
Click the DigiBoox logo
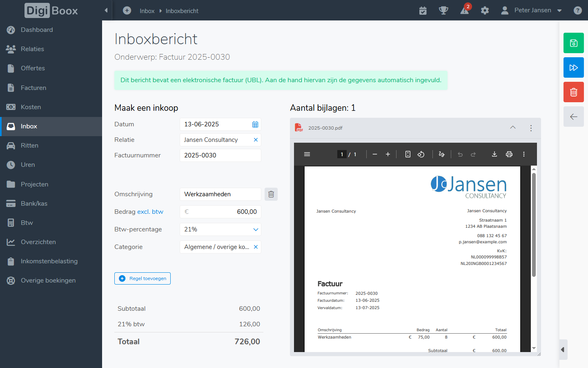click(x=51, y=11)
